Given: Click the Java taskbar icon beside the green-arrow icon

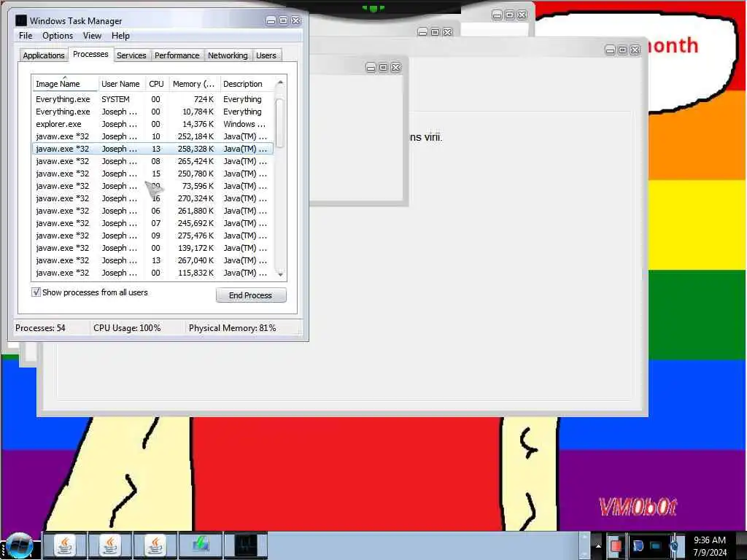Looking at the screenshot, I should tap(156, 545).
